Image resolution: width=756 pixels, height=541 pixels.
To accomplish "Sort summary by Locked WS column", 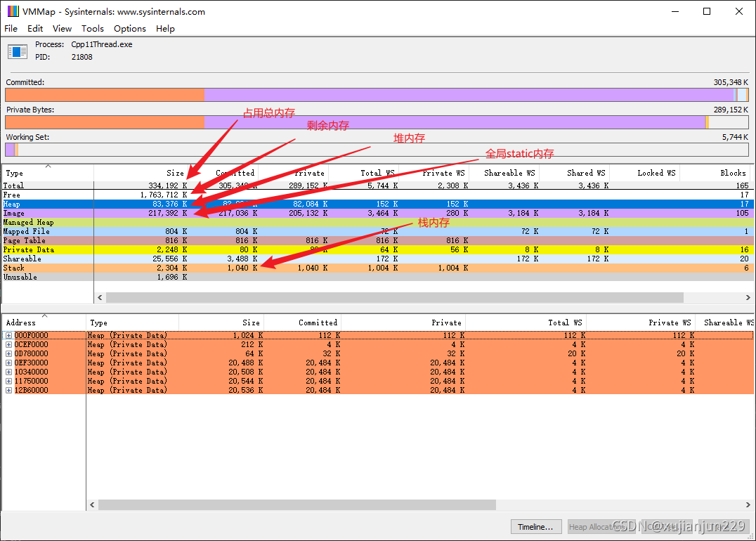I will coord(645,173).
